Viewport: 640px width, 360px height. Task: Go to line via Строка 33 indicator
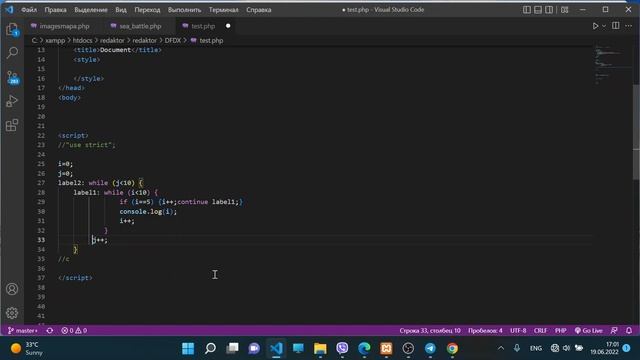point(430,330)
